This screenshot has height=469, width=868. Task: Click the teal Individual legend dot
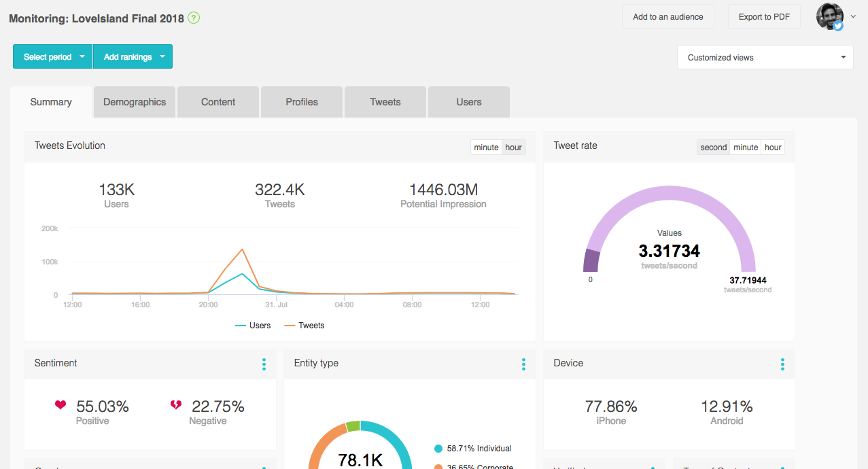coord(438,449)
